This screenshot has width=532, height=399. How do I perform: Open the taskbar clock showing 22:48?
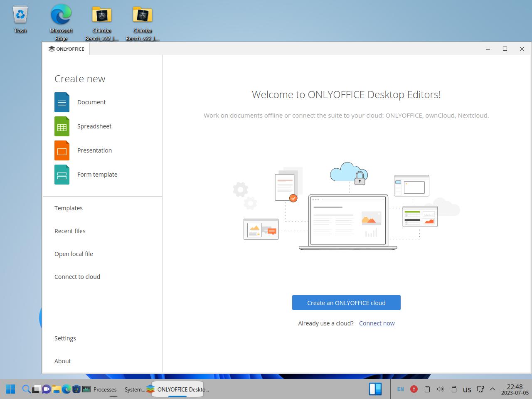pos(515,389)
